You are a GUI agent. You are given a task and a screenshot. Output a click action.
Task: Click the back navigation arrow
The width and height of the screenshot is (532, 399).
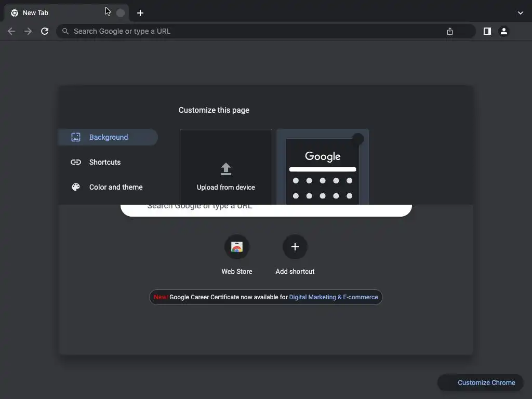coord(11,31)
